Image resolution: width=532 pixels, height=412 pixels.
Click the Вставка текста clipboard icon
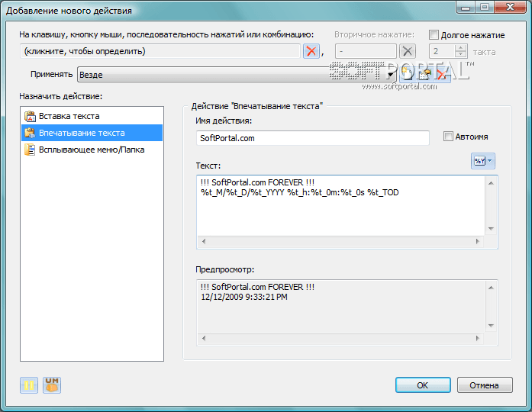point(30,116)
